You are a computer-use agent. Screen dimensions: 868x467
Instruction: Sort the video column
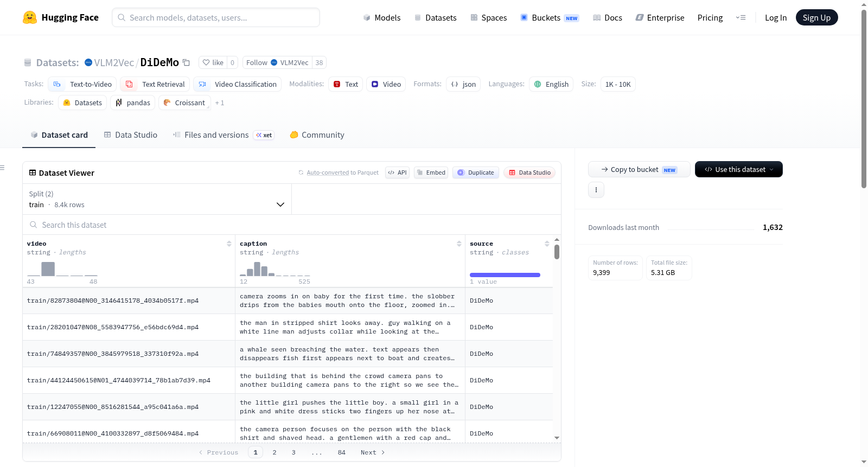[x=229, y=244]
